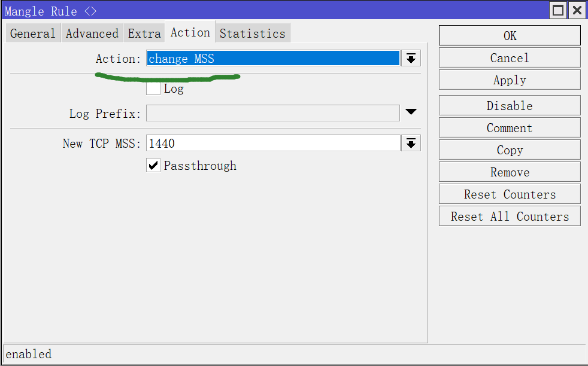
Task: Enable the Log checkbox
Action: 153,89
